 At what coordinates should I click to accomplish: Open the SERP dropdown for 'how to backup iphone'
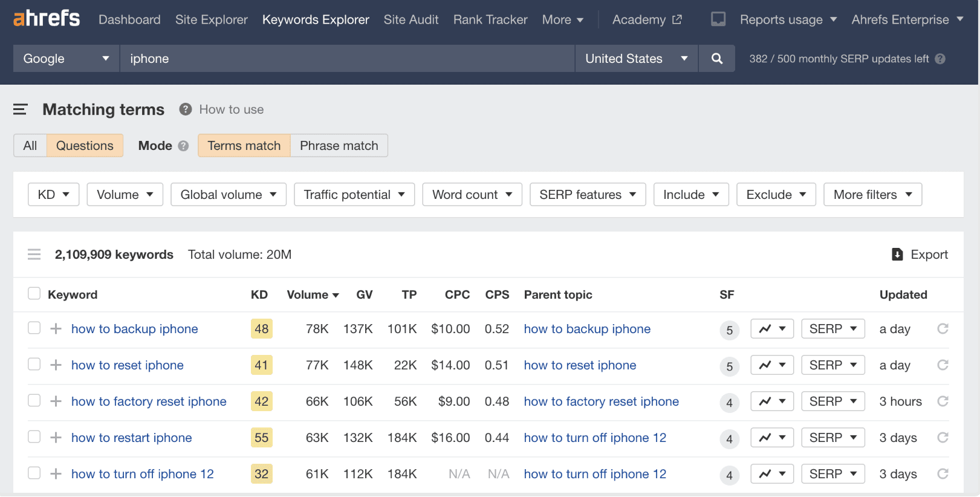click(833, 329)
